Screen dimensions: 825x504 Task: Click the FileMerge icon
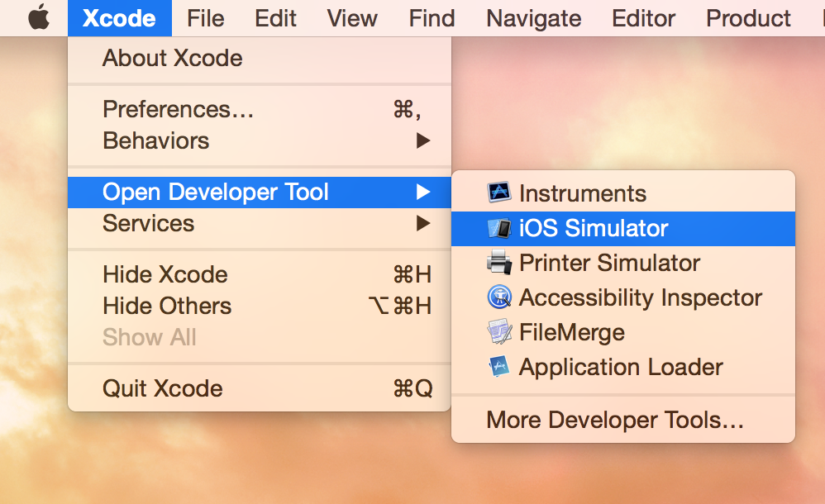pyautogui.click(x=499, y=332)
